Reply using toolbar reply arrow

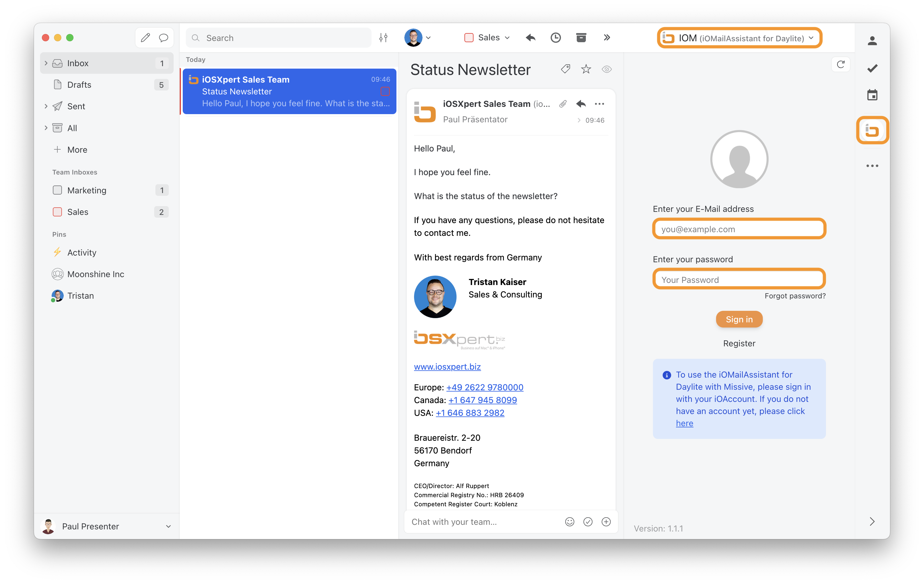click(x=530, y=38)
